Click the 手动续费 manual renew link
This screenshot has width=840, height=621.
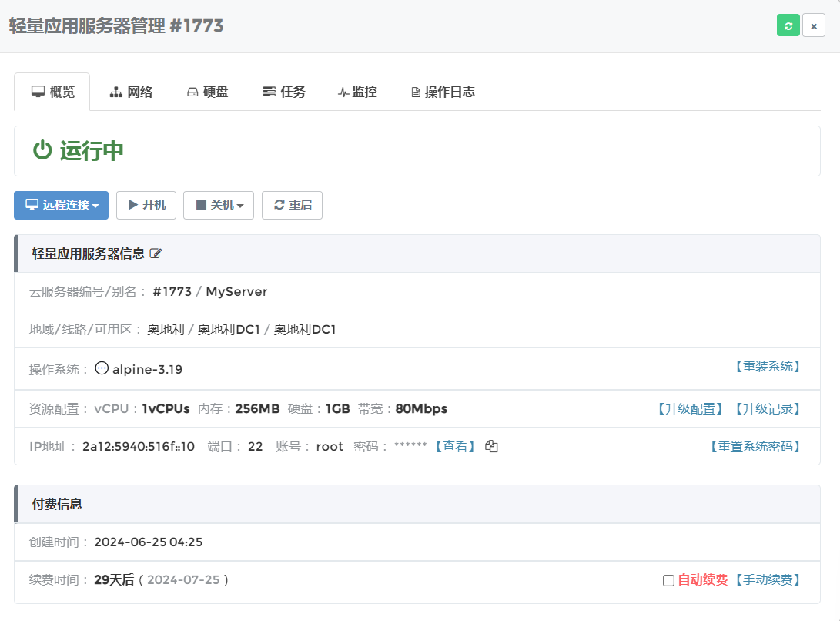[x=766, y=580]
